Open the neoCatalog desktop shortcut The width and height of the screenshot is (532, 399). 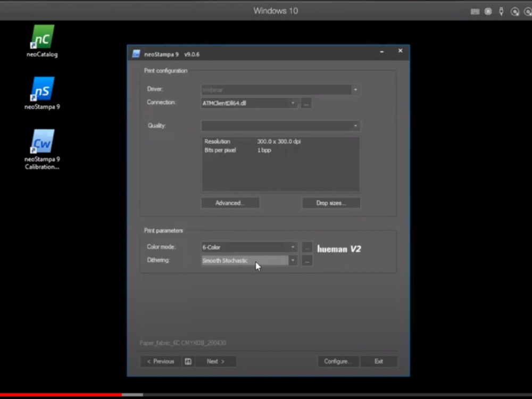(42, 41)
